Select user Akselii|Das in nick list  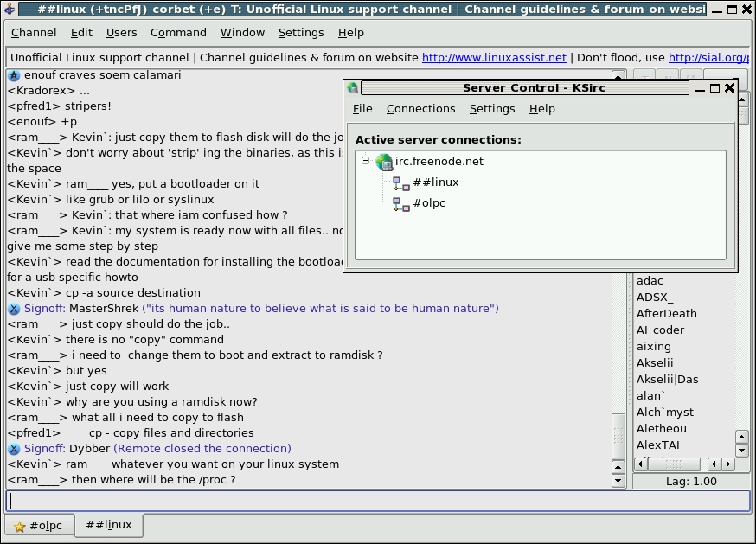click(667, 379)
